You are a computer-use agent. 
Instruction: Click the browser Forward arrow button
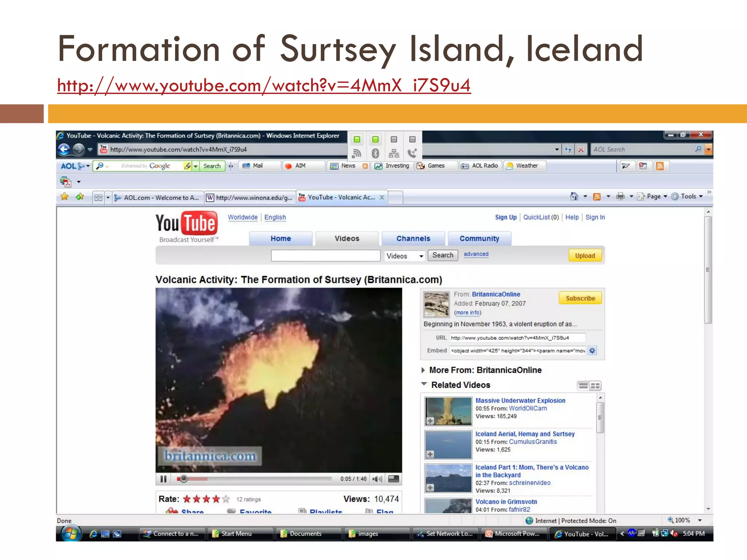point(78,149)
